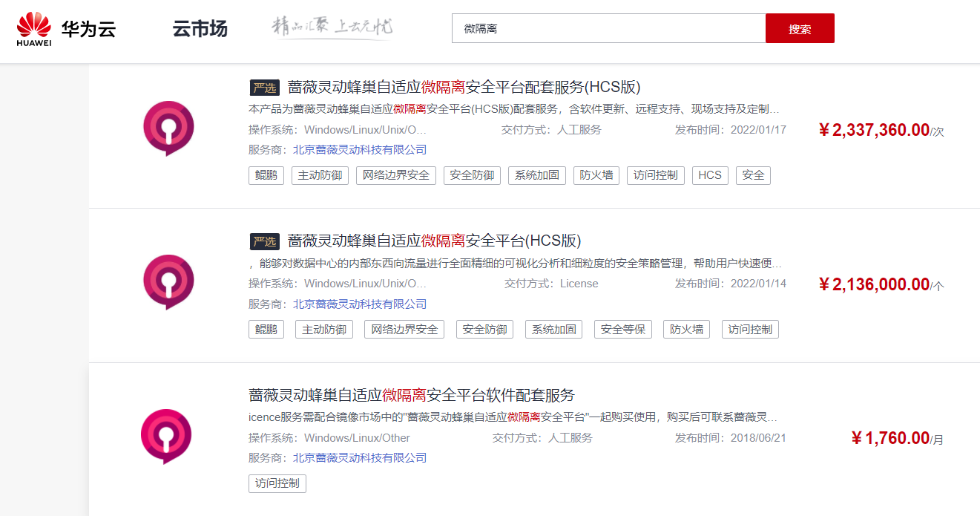The height and width of the screenshot is (516, 980).
Task: Select the 安全 tag in the first result
Action: [x=753, y=175]
